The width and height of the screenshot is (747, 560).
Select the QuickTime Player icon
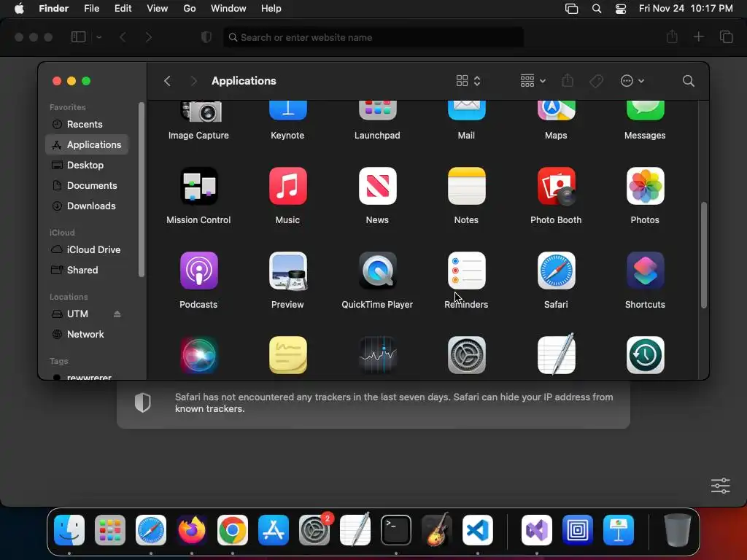click(x=377, y=271)
